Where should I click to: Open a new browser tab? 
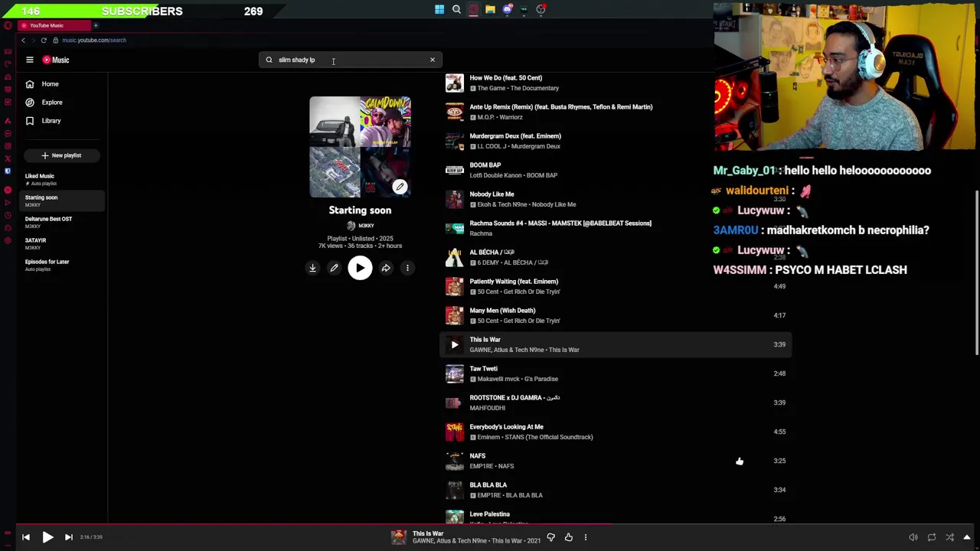point(96,25)
